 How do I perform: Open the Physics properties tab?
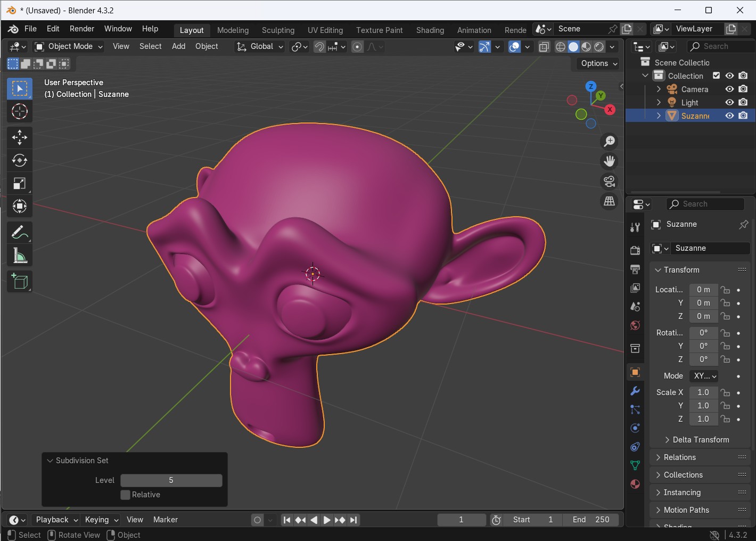635,428
